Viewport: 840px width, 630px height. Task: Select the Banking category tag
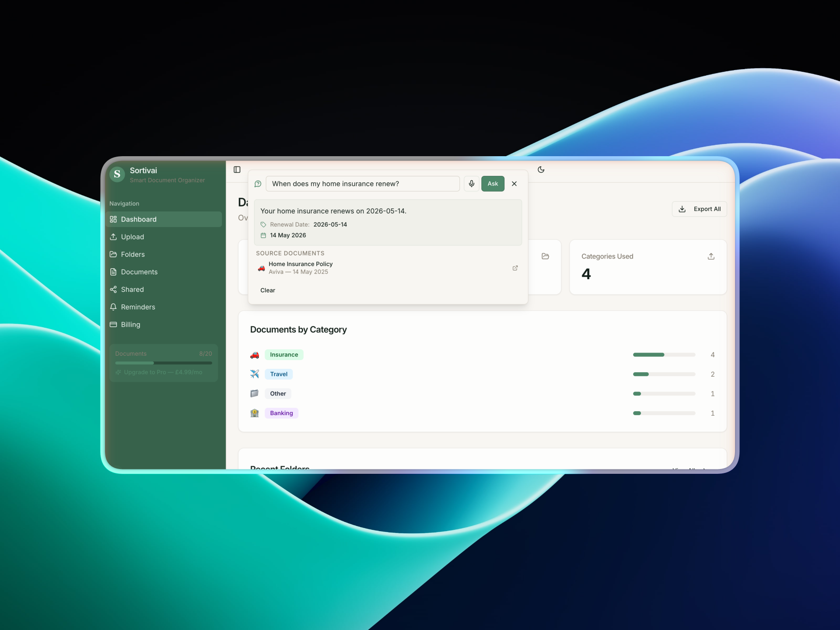point(281,413)
